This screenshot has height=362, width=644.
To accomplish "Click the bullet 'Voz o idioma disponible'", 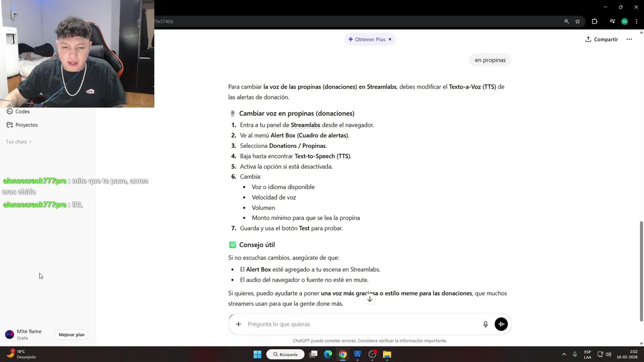I will click(x=283, y=187).
